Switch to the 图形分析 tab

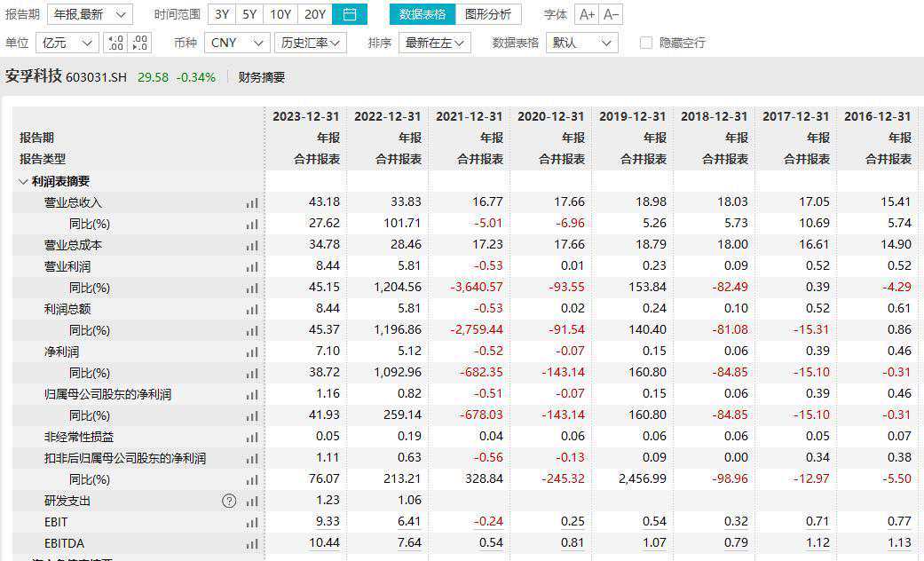coord(488,14)
